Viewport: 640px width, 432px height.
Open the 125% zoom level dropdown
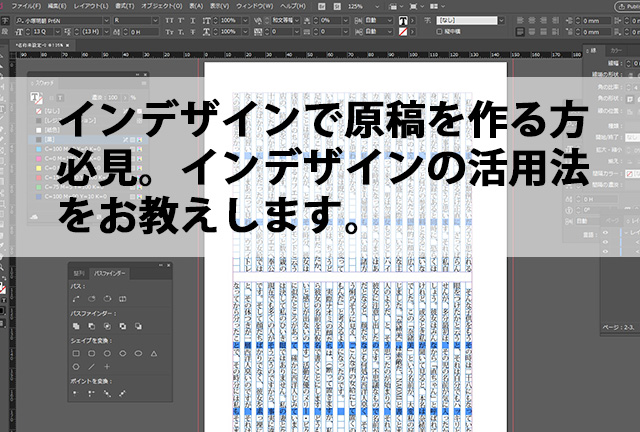click(377, 7)
